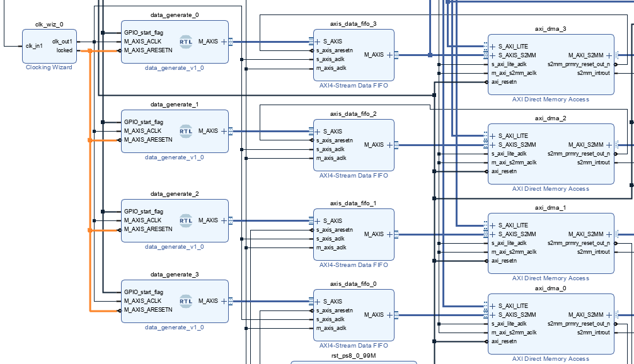Screen dimensions: 634x364
Task: Select the rst_ps8_0_99M block title
Action: point(354,356)
